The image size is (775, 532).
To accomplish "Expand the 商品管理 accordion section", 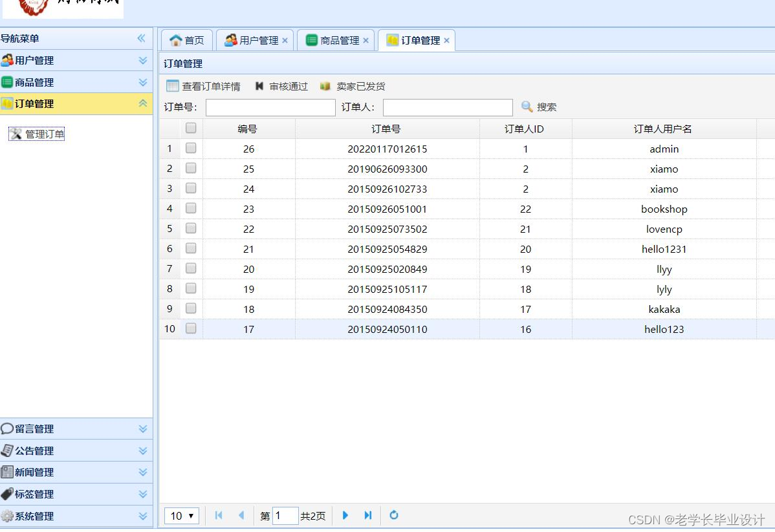I will [143, 82].
